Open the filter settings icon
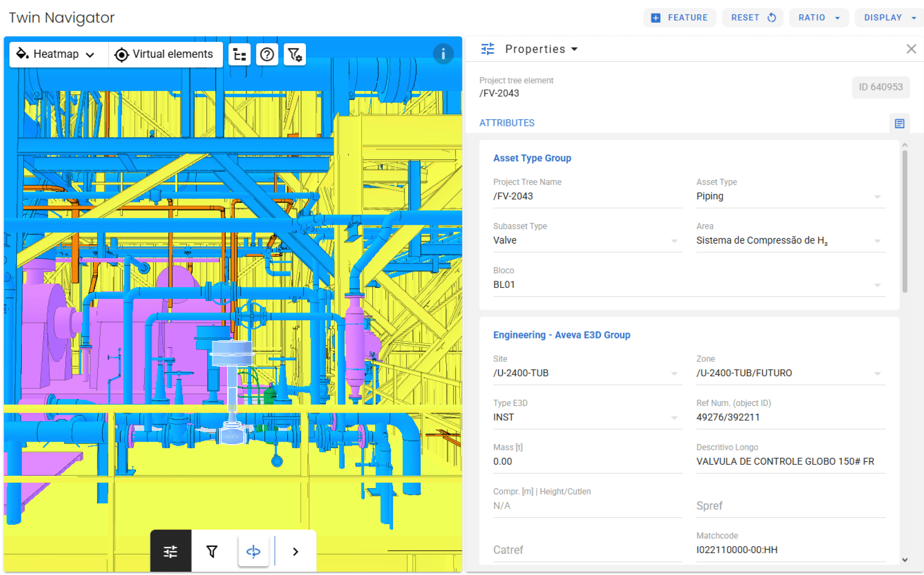The width and height of the screenshot is (924, 575). point(294,55)
